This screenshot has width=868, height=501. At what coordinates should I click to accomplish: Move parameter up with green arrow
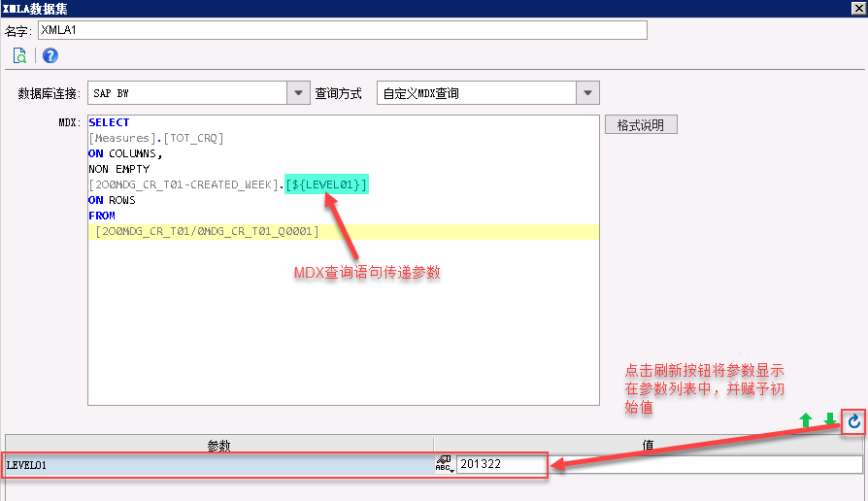[806, 420]
